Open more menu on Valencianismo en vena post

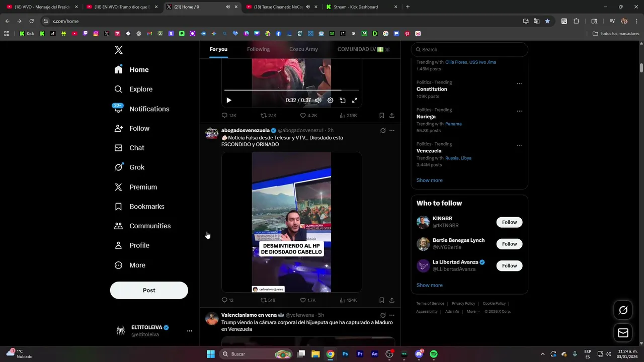pyautogui.click(x=392, y=315)
